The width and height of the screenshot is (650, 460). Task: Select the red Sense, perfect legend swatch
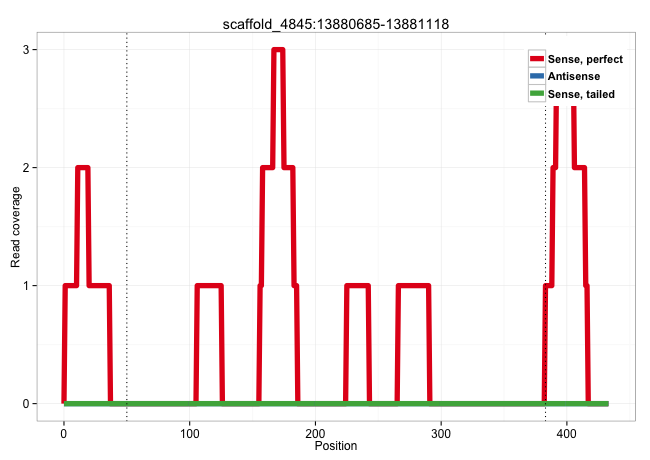click(x=537, y=59)
